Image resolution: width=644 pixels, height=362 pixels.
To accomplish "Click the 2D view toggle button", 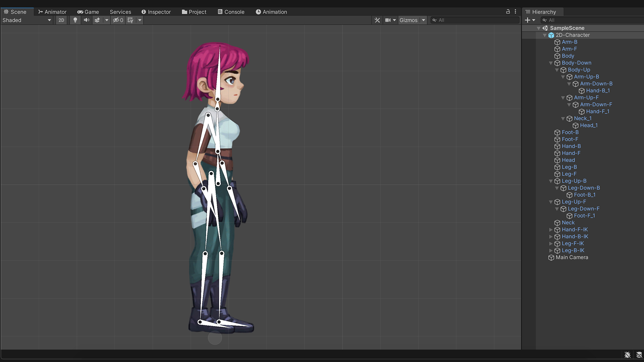I will click(61, 20).
